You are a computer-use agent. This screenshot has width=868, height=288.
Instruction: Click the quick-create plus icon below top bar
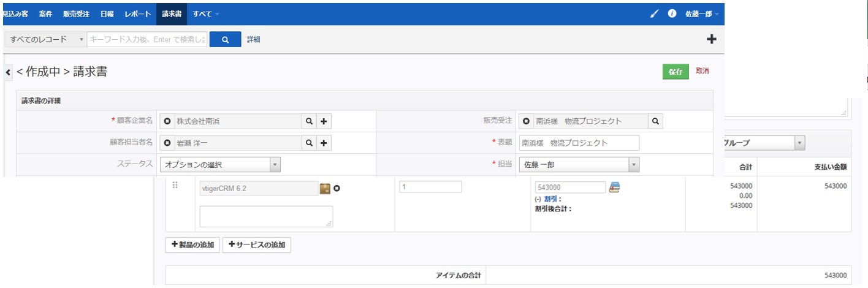click(x=712, y=39)
